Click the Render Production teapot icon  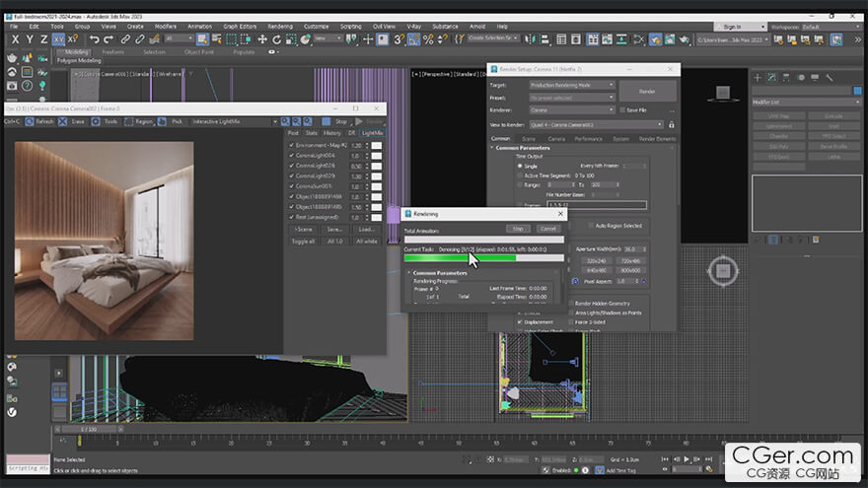[x=685, y=39]
